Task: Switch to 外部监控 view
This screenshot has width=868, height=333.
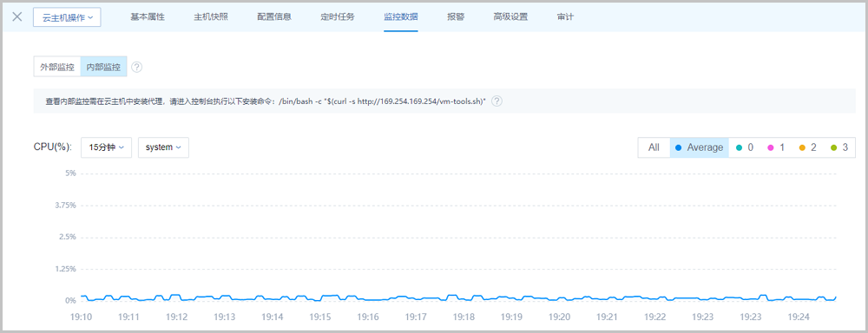Action: [x=57, y=67]
